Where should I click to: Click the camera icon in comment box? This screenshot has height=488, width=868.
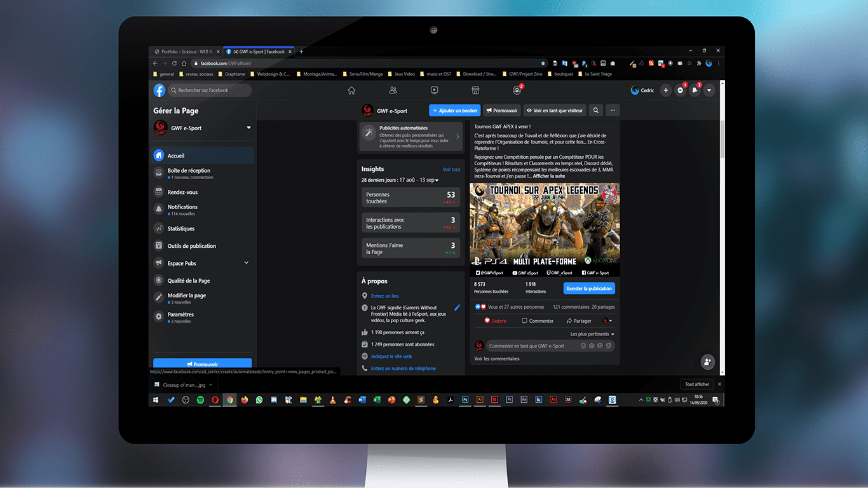pyautogui.click(x=592, y=346)
